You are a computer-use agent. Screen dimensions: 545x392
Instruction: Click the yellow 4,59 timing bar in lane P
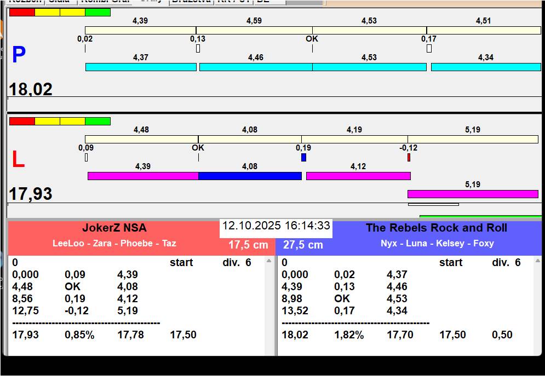click(254, 31)
